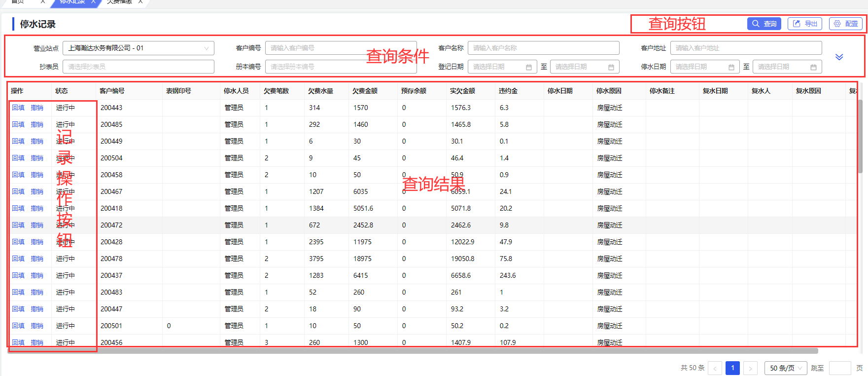Click 回填 for customer 200418
This screenshot has height=376, width=868.
pos(18,208)
